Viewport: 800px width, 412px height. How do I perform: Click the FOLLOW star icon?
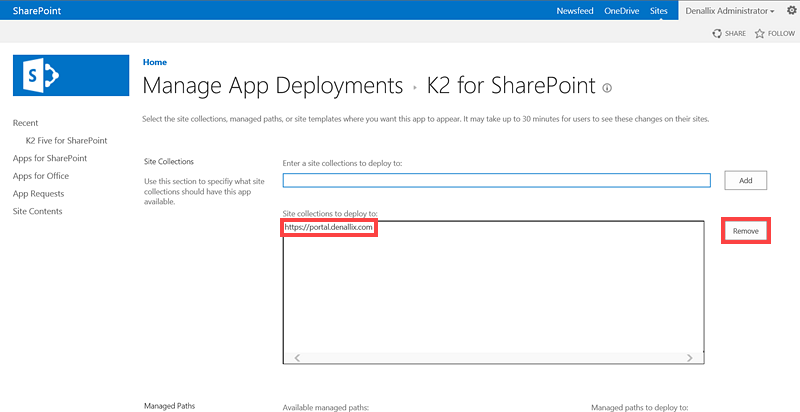point(760,33)
